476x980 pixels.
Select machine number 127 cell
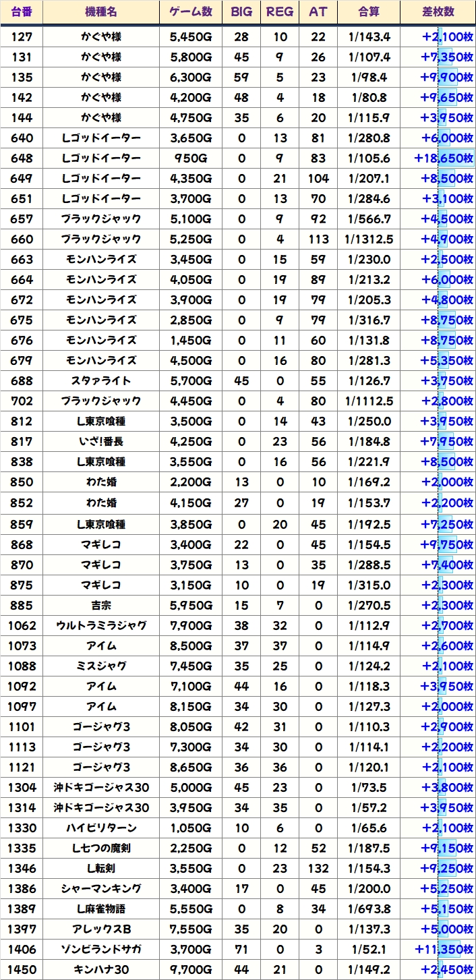coord(22,36)
